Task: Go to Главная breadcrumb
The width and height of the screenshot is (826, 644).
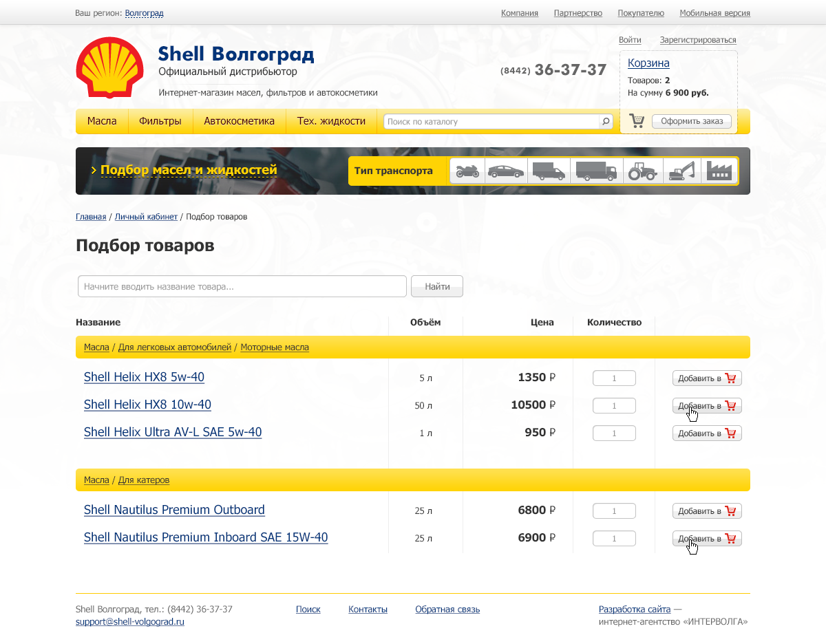Action: 91,217
